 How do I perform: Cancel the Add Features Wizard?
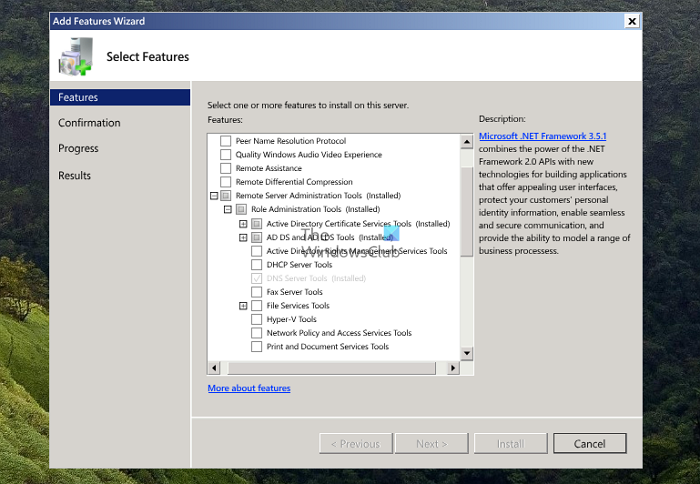tap(590, 443)
